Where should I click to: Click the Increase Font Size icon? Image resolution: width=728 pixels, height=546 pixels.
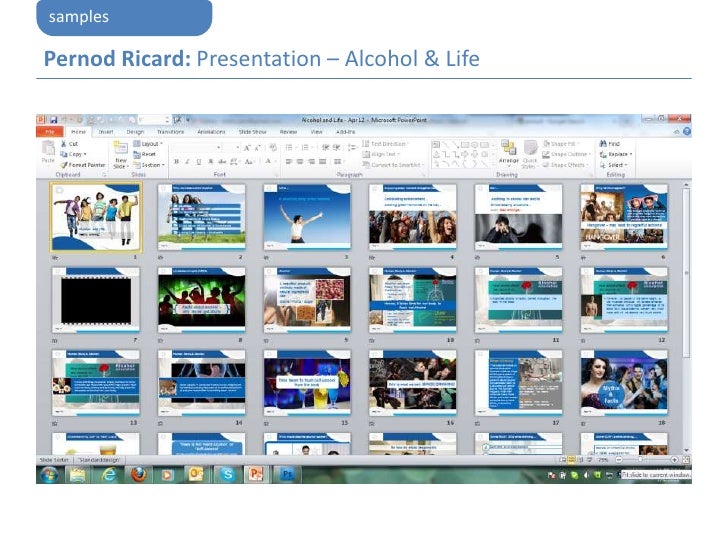[247, 148]
